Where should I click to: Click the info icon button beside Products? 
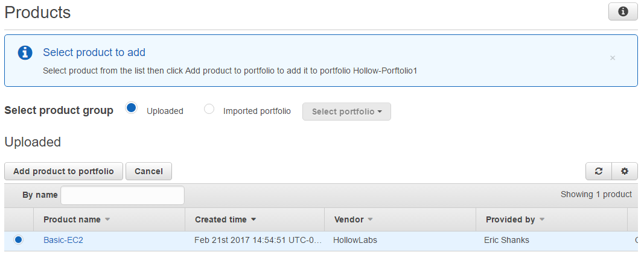(623, 11)
